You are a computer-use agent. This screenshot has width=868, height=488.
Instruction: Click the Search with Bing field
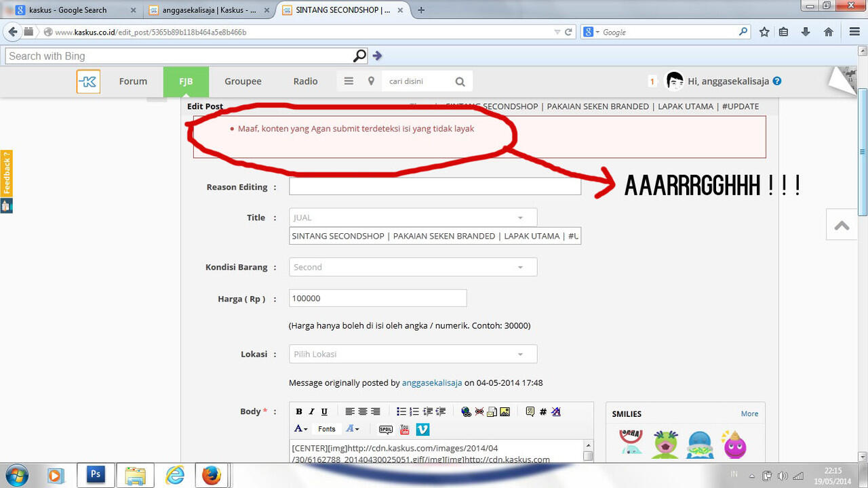point(187,56)
